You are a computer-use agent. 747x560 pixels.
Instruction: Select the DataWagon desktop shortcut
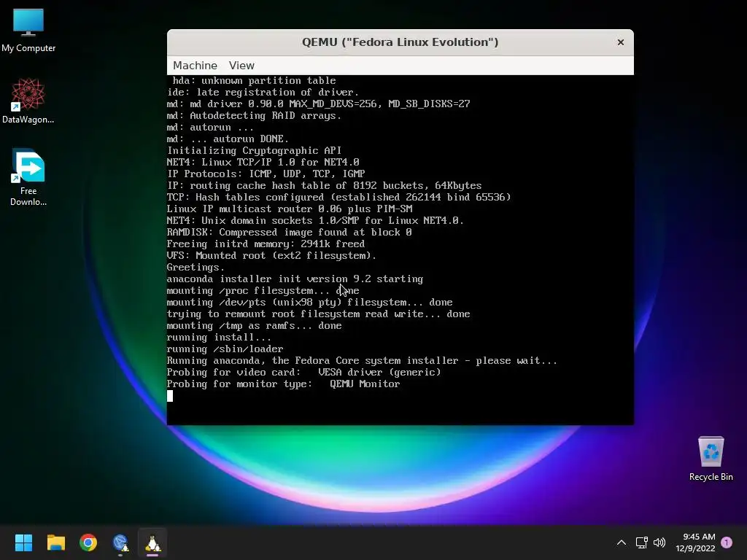(28, 101)
